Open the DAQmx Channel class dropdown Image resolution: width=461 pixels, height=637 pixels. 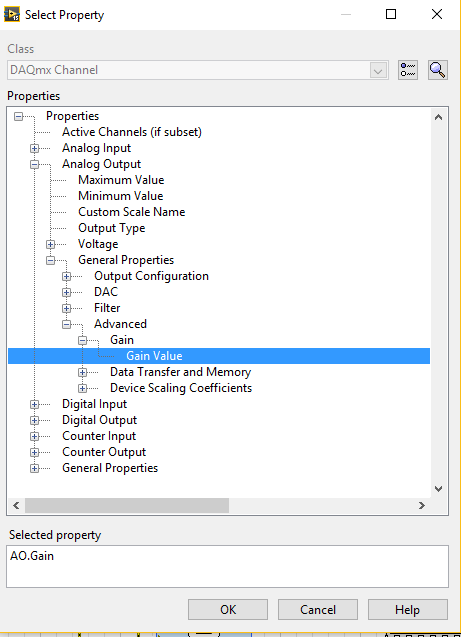pyautogui.click(x=378, y=71)
